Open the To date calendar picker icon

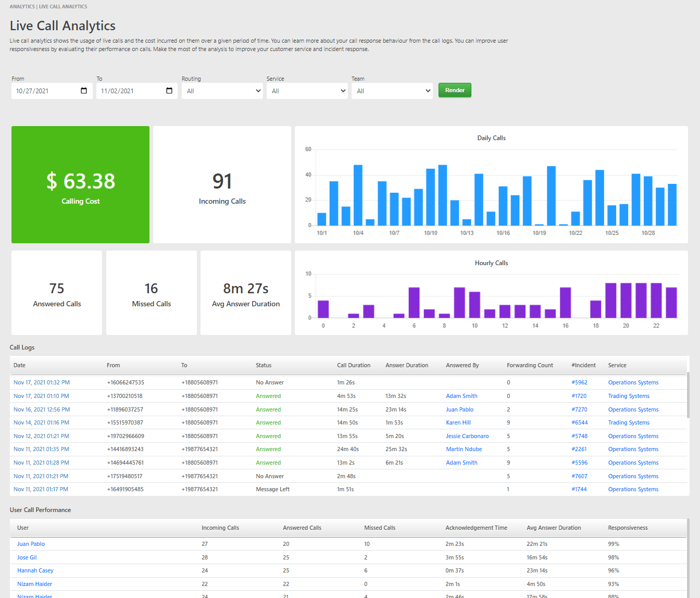(x=169, y=91)
